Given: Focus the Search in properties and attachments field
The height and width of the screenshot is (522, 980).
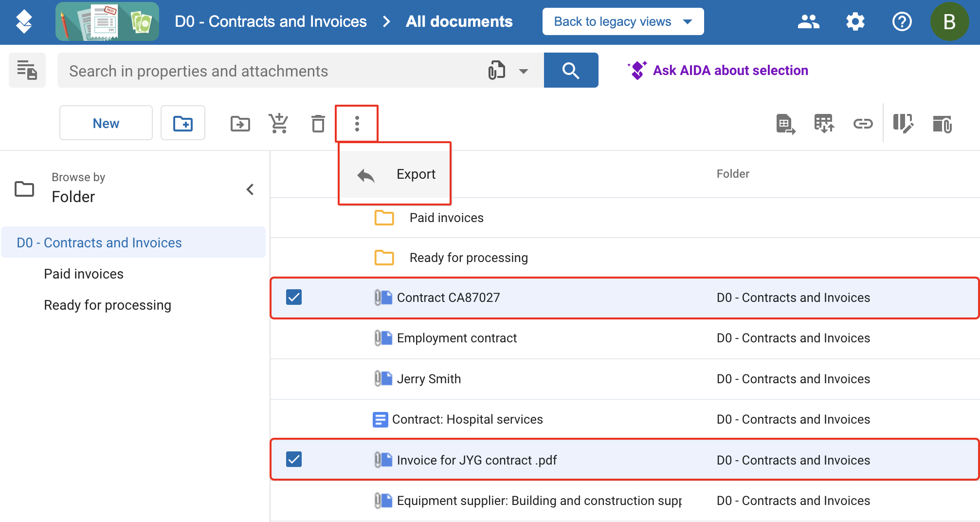Looking at the screenshot, I should click(x=272, y=71).
